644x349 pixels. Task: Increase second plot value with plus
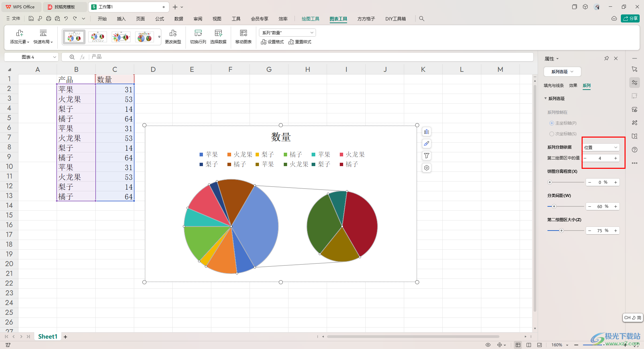(615, 158)
